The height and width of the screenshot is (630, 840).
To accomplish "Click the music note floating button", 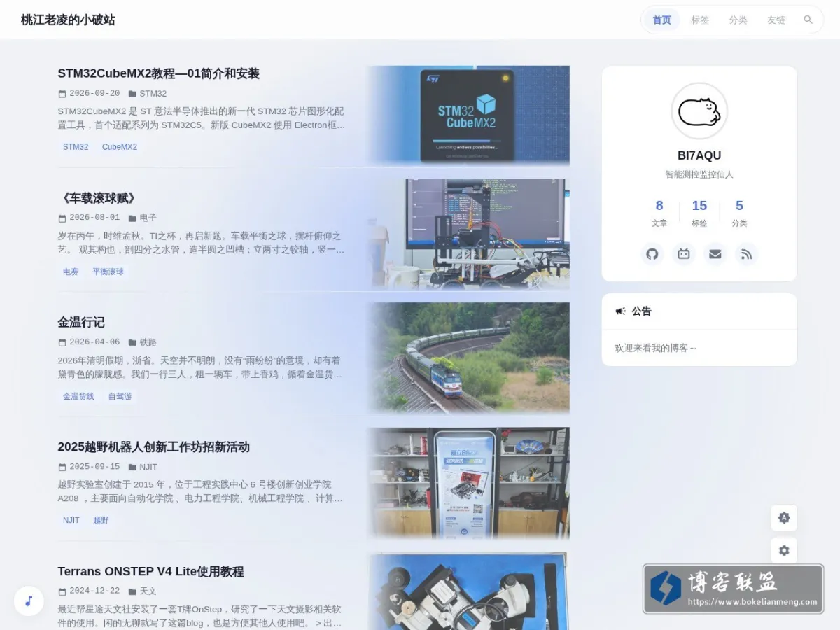I will click(29, 601).
